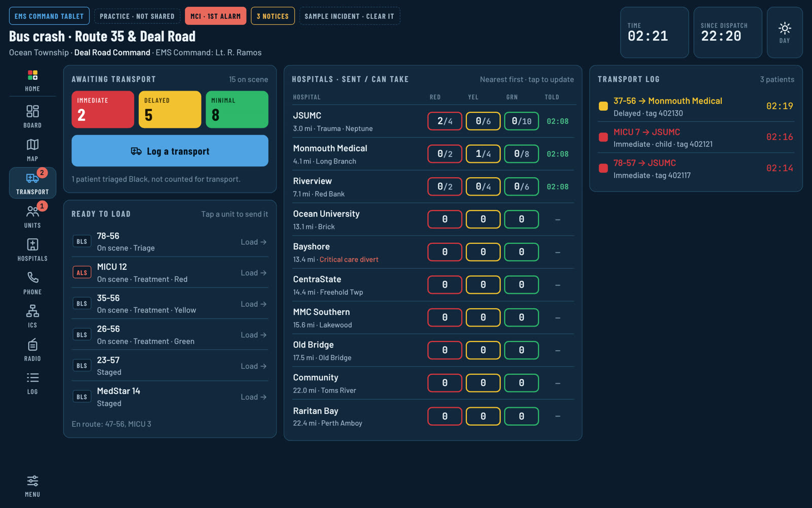The image size is (812, 508).
Task: Tap CentraState green 0 counter
Action: pyautogui.click(x=522, y=285)
